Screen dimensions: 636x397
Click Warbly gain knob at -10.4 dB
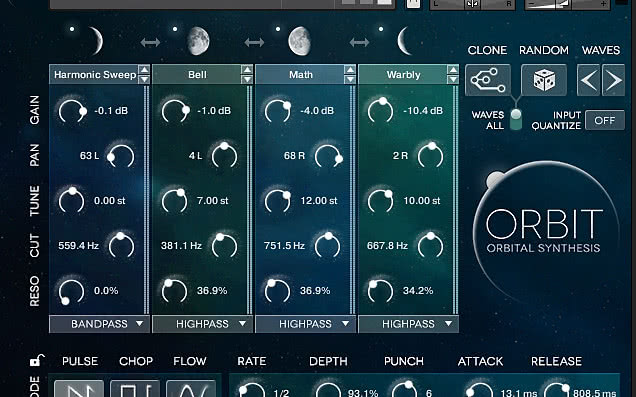pos(380,111)
